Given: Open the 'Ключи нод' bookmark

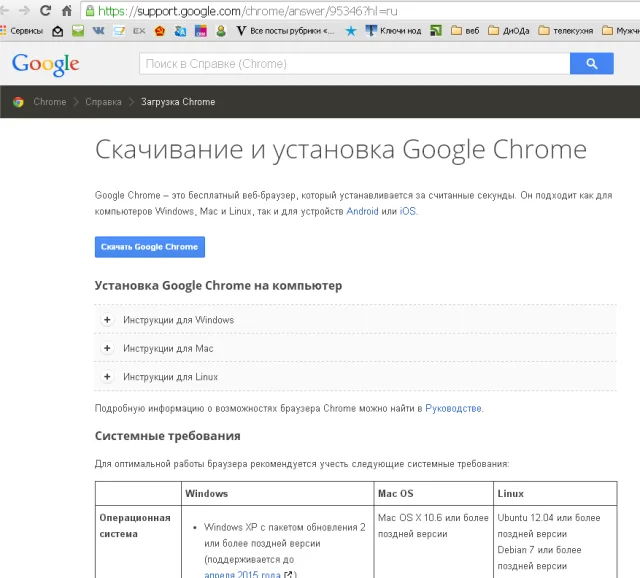Looking at the screenshot, I should coord(393,31).
